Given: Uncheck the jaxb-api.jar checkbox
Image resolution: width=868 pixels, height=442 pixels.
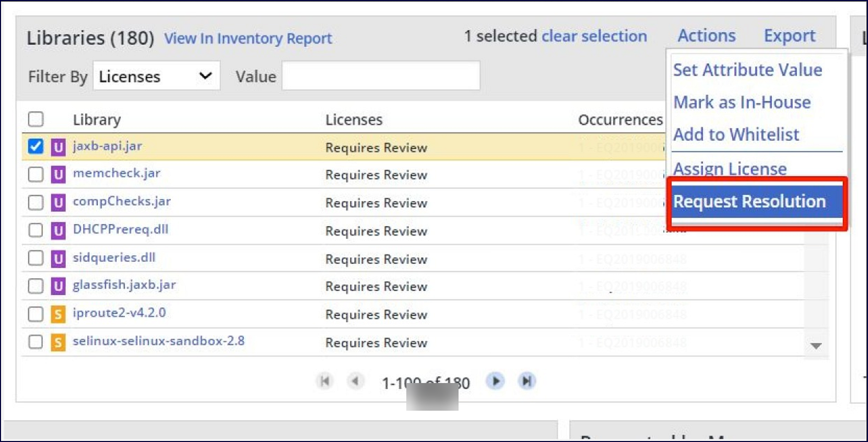Looking at the screenshot, I should (x=36, y=147).
